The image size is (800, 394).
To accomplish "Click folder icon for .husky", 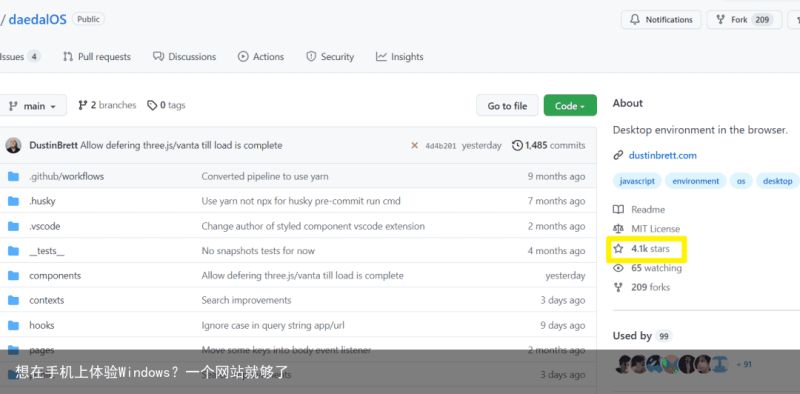I will pos(13,201).
